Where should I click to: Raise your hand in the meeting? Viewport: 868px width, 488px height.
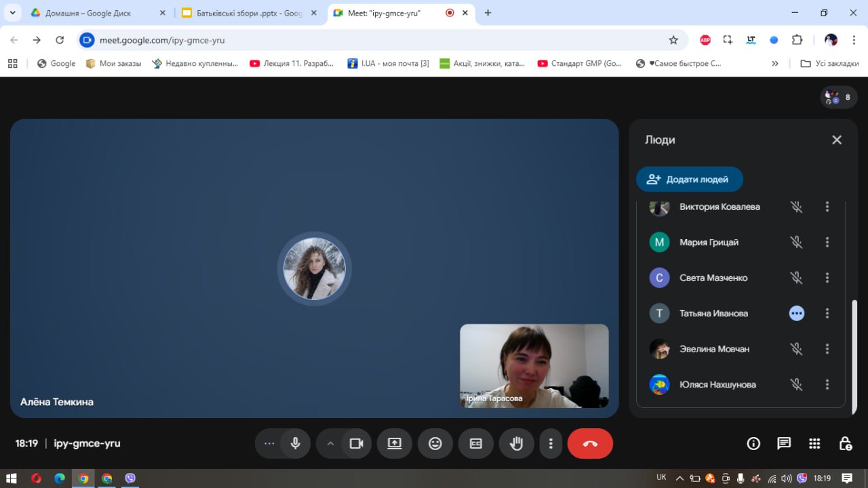click(x=517, y=443)
